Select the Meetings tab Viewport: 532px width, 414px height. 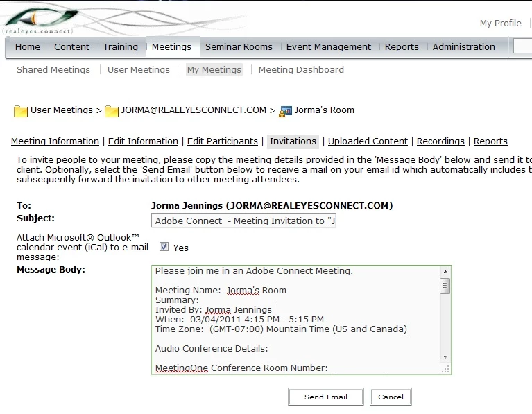click(x=172, y=47)
